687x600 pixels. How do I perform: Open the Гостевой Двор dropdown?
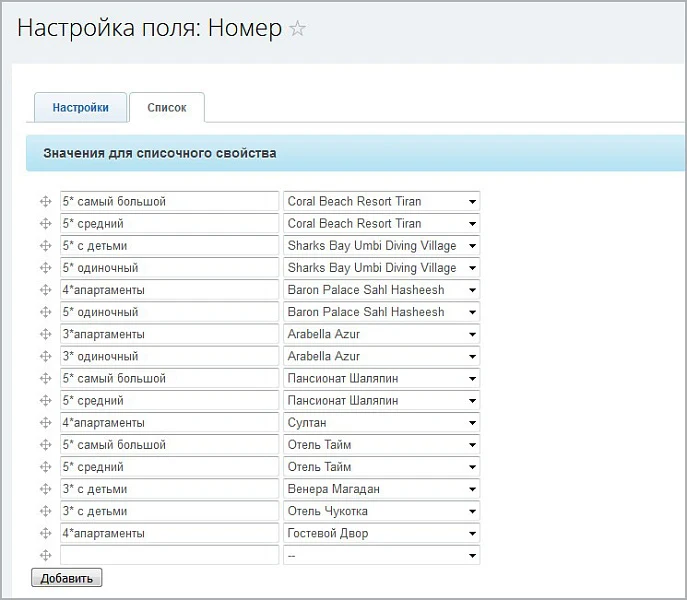pyautogui.click(x=382, y=533)
